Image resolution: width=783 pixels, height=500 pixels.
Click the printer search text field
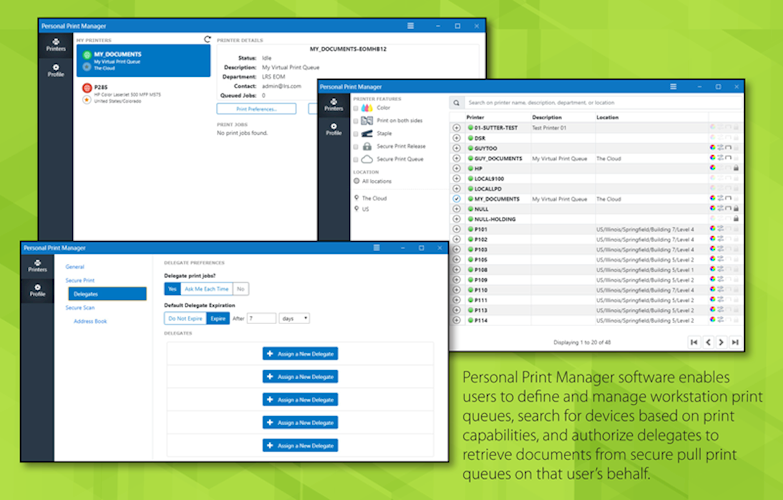[x=603, y=103]
